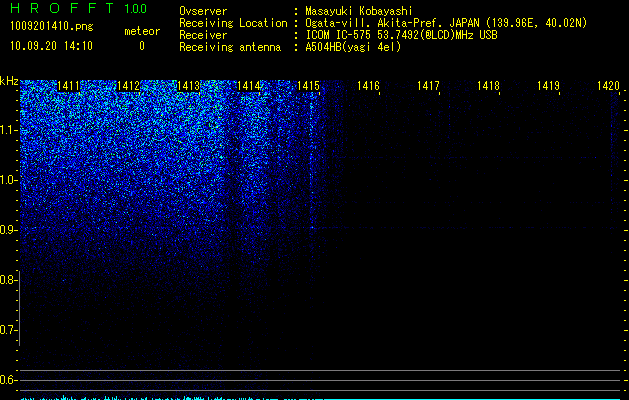Image resolution: width=629 pixels, height=400 pixels.
Task: Click the 1412 time marker
Action: coord(128,86)
